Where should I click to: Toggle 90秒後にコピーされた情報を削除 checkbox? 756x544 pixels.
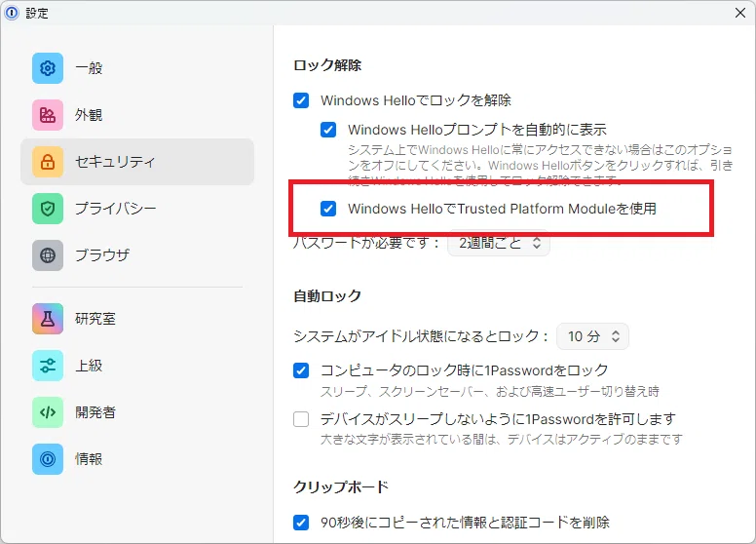coord(301,523)
